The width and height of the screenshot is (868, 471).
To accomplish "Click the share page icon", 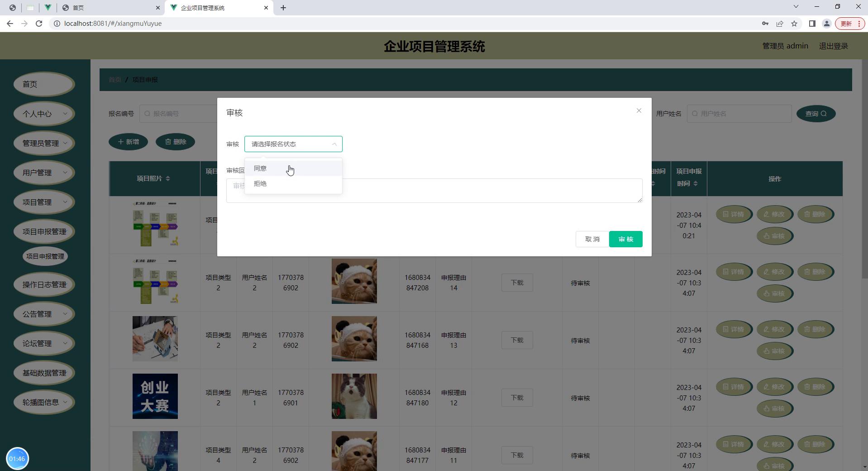I will point(780,24).
